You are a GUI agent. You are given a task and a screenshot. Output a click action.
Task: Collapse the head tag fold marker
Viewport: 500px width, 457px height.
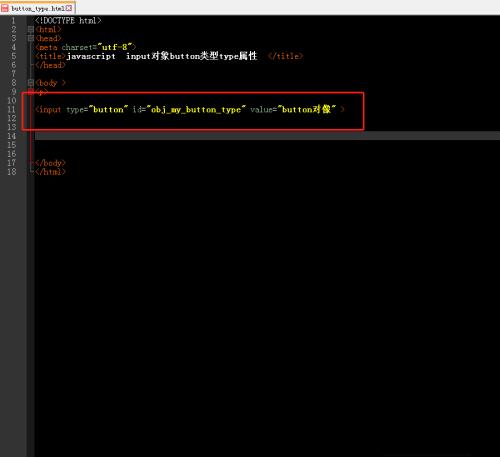click(31, 38)
